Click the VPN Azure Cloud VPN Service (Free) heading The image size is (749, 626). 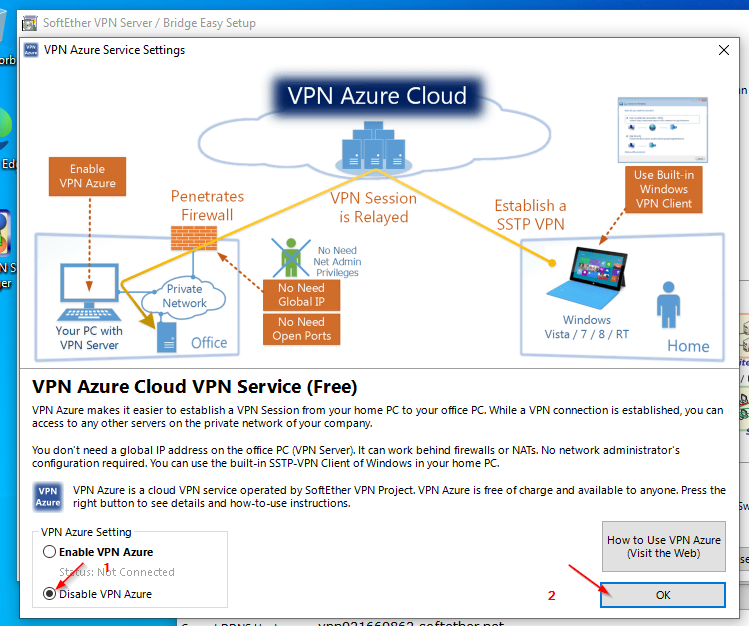coord(194,387)
